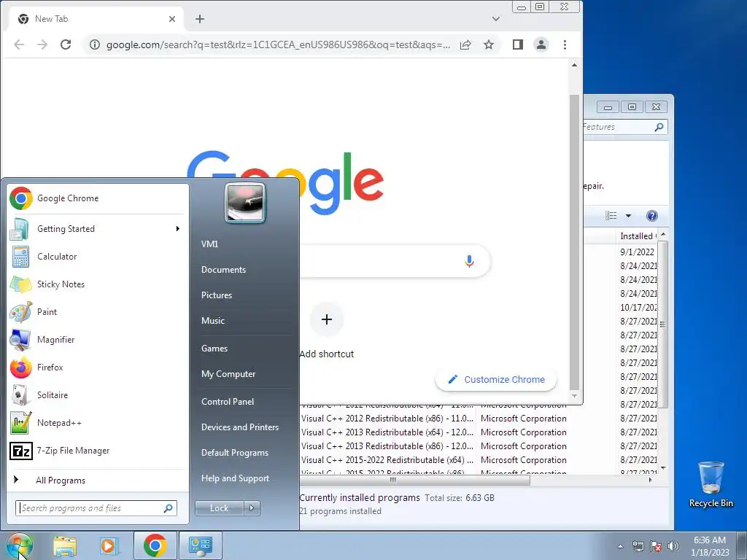The width and height of the screenshot is (747, 560).
Task: View site information icon in address bar
Action: (95, 44)
